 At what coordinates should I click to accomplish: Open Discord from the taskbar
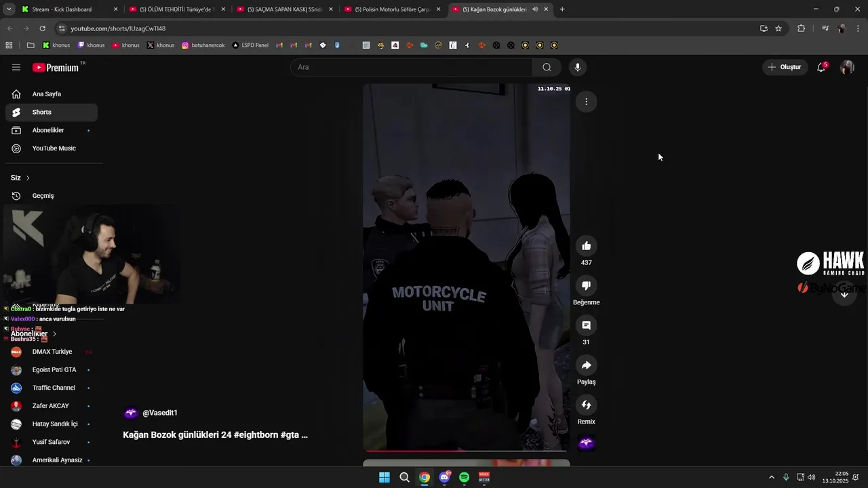coord(444,477)
